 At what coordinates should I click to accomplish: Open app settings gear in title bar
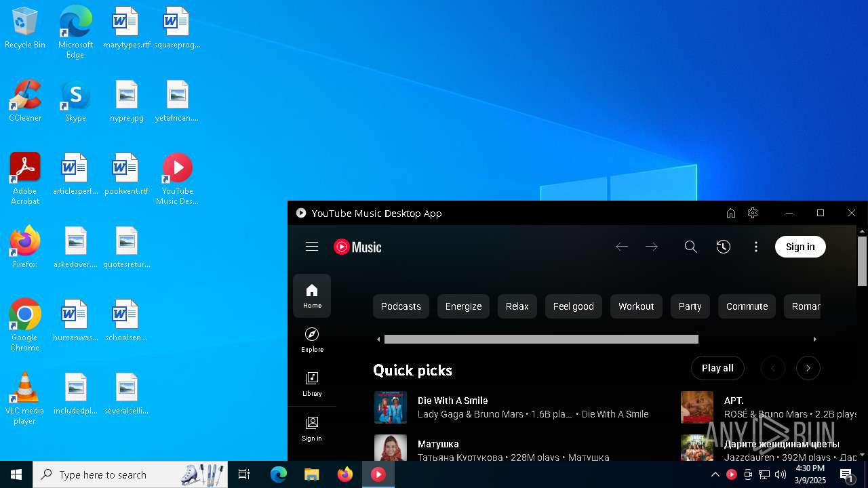tap(753, 213)
